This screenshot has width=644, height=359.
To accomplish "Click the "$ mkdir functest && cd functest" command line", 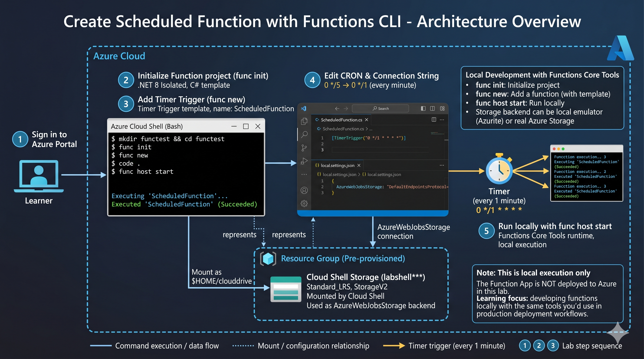I will [168, 139].
